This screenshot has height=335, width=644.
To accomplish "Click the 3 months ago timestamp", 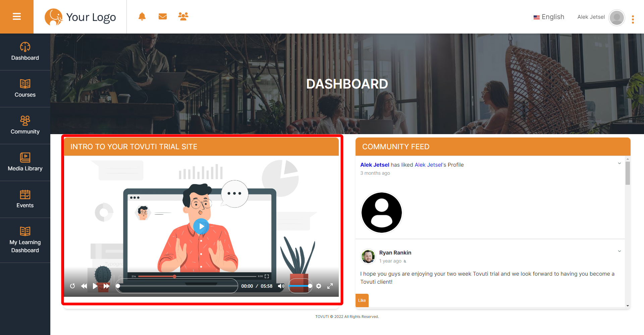I will (375, 173).
